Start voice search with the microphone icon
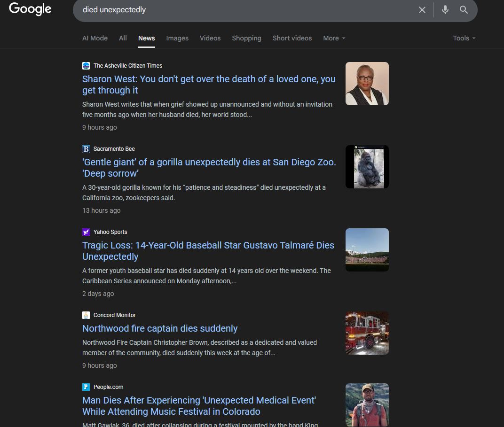Viewport: 504px width, 427px height. coord(445,10)
